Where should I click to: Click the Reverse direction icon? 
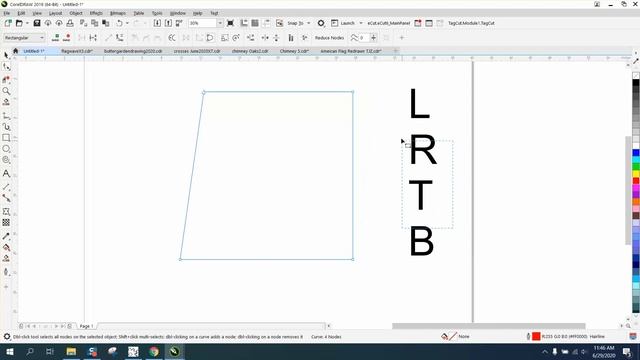coord(172,38)
